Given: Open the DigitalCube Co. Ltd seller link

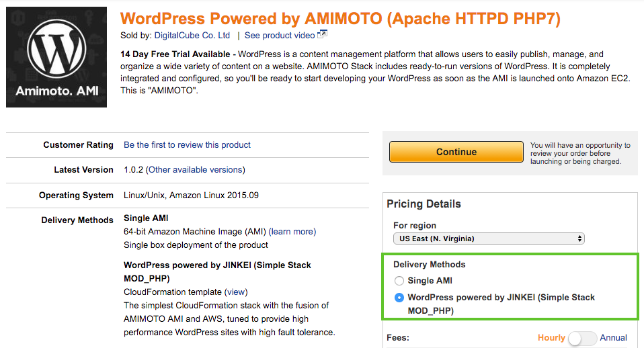Looking at the screenshot, I should (192, 36).
